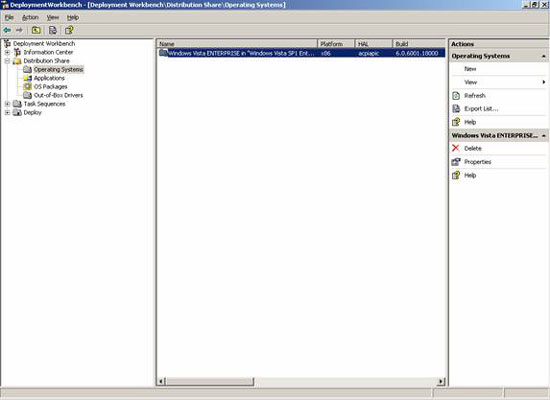Screen dimensions: 550x400
Task: Click View in the Actions pane
Action: pos(470,82)
